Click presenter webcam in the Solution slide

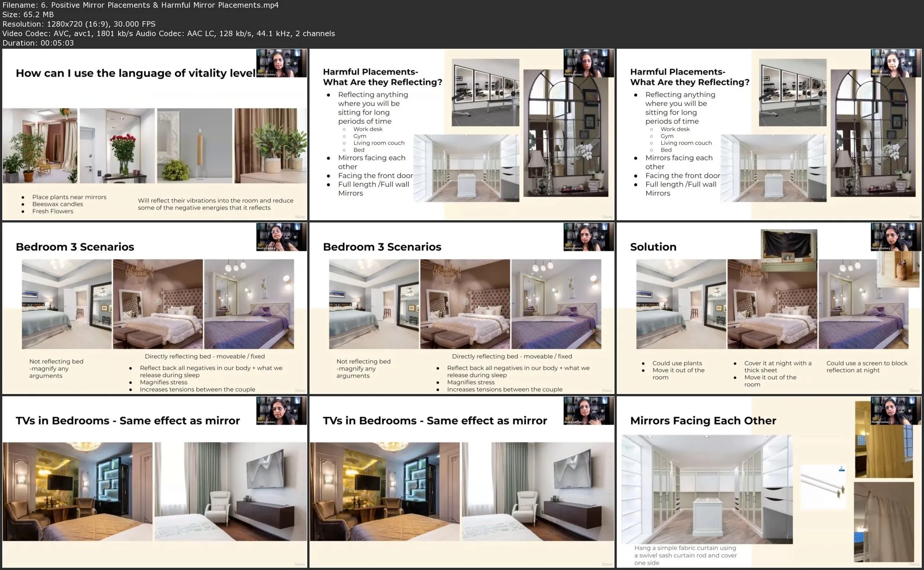(x=896, y=237)
